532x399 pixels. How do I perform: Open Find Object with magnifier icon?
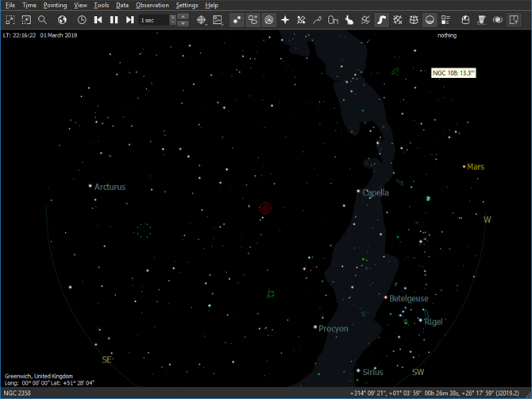43,20
